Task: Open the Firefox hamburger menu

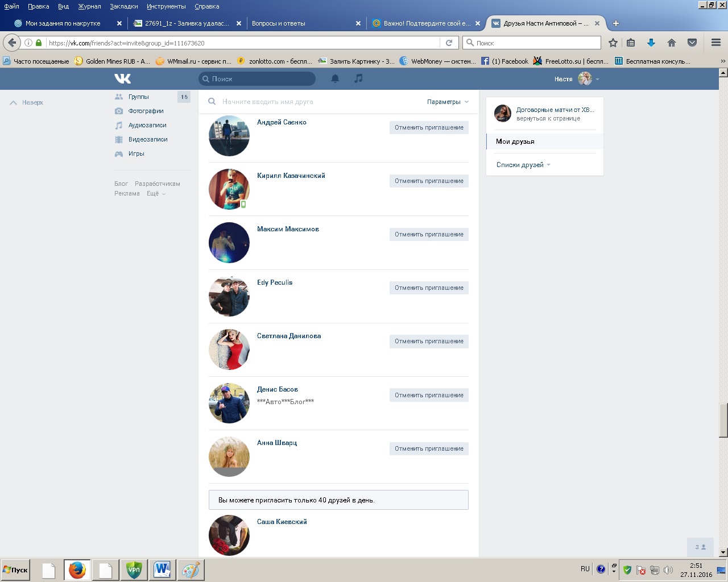Action: pos(716,43)
